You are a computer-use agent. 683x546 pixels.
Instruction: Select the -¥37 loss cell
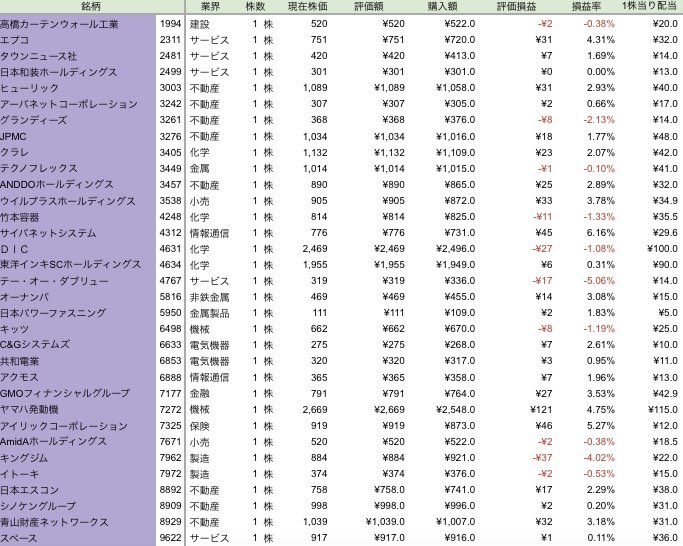542,458
